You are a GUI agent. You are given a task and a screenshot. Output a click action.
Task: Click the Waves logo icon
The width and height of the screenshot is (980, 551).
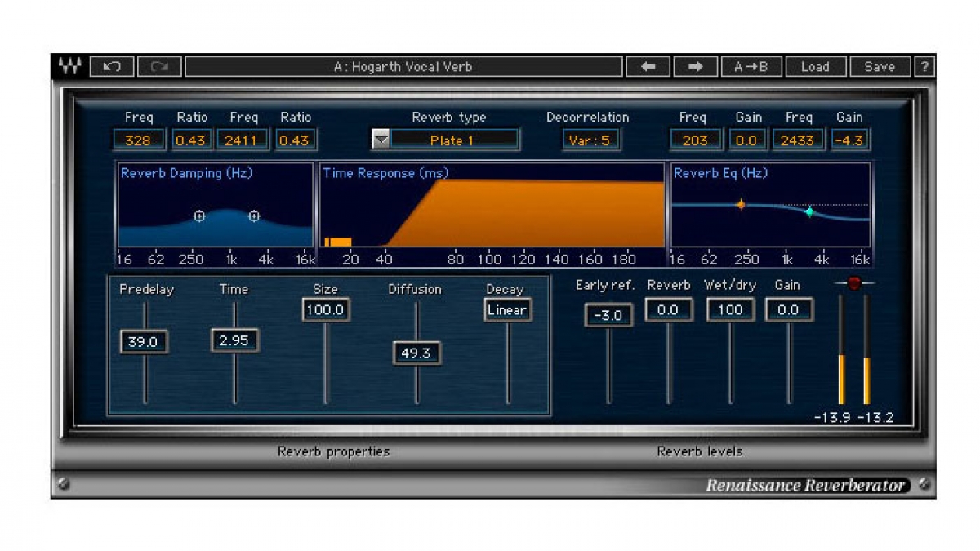point(69,67)
